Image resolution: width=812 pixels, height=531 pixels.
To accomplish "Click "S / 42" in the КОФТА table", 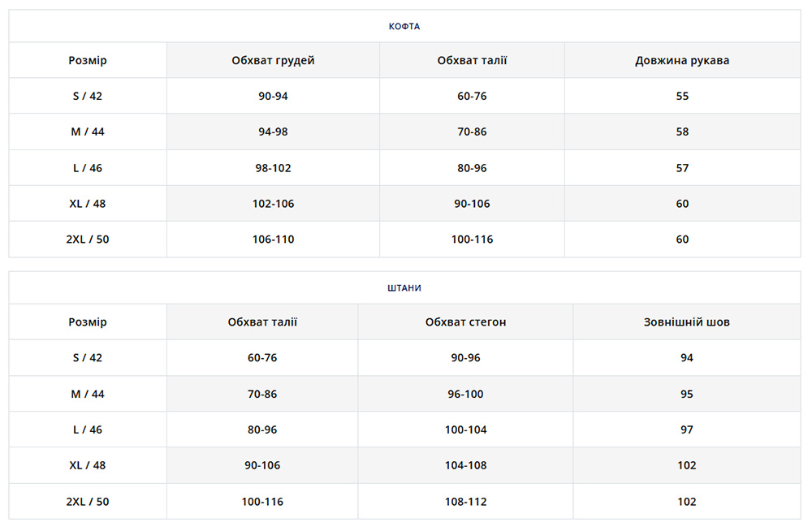I will [88, 97].
